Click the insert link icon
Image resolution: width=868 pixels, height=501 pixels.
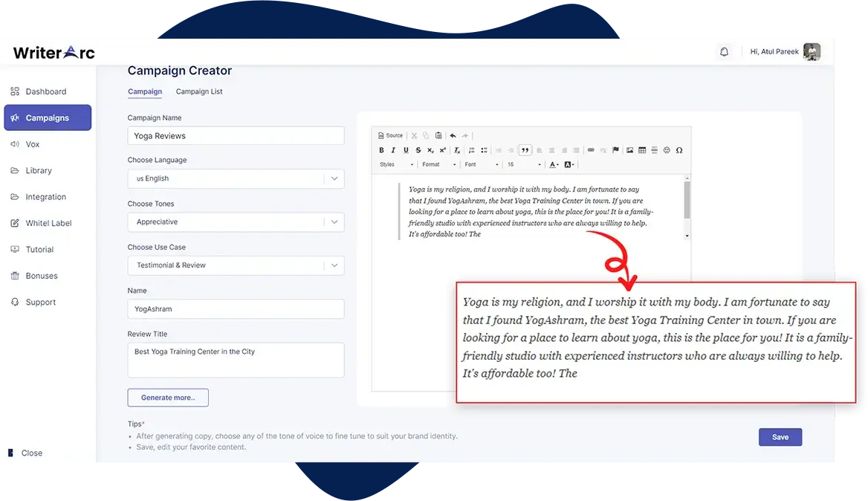tap(591, 150)
